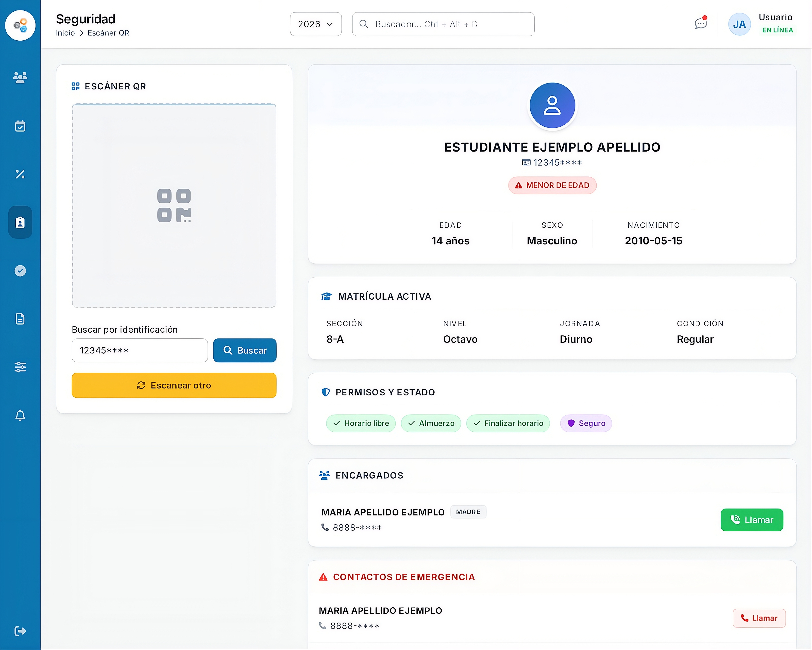Click the ID card icon near 12345****
The height and width of the screenshot is (650, 812).
click(526, 162)
